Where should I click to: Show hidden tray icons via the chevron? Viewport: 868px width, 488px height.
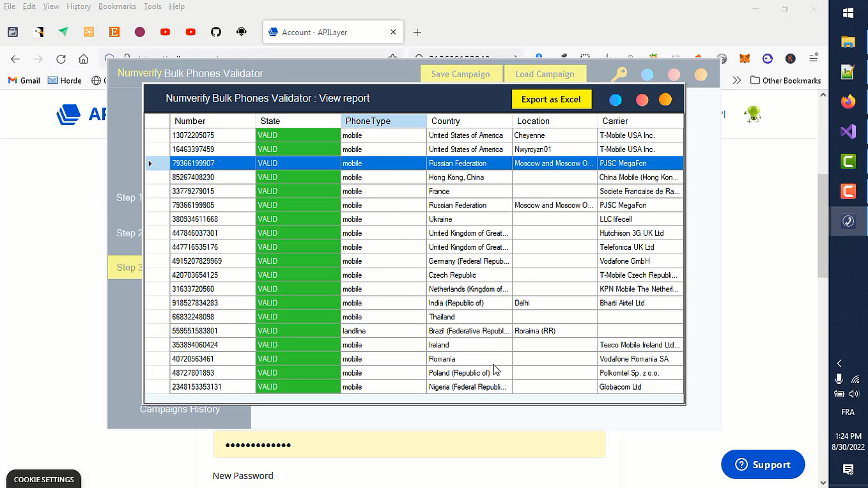coord(839,363)
